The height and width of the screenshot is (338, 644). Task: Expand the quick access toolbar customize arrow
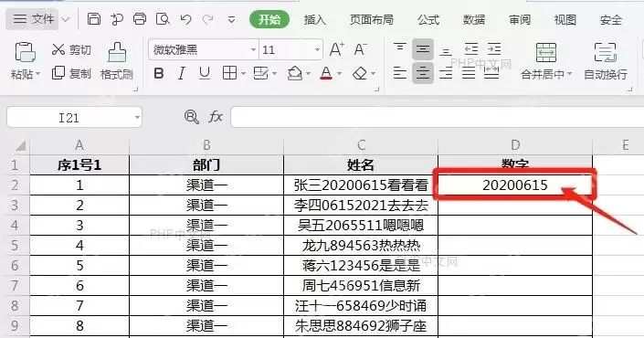click(x=232, y=20)
